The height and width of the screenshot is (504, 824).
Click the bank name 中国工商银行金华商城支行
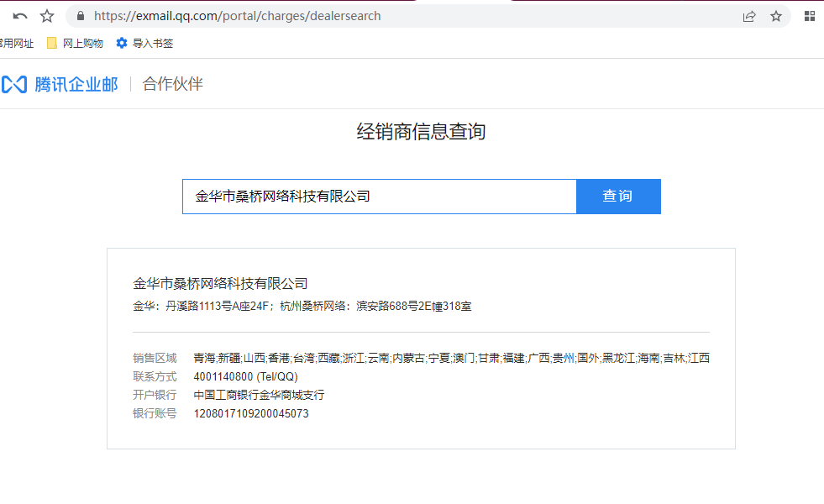click(259, 395)
